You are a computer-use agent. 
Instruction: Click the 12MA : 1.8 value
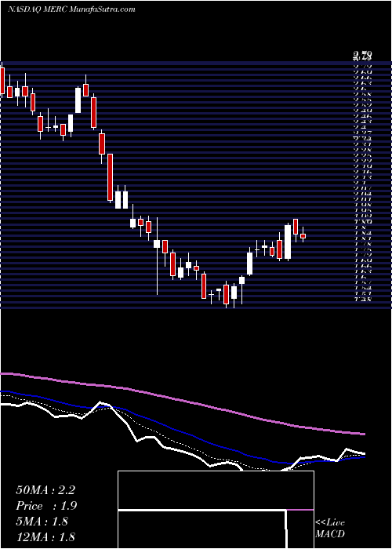click(45, 537)
